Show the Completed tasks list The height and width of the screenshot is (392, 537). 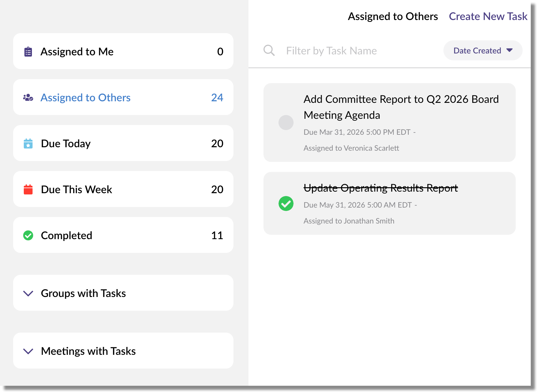(66, 235)
